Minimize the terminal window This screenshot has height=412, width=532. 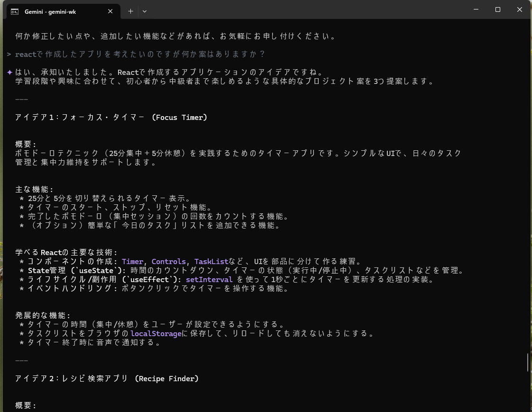[476, 9]
